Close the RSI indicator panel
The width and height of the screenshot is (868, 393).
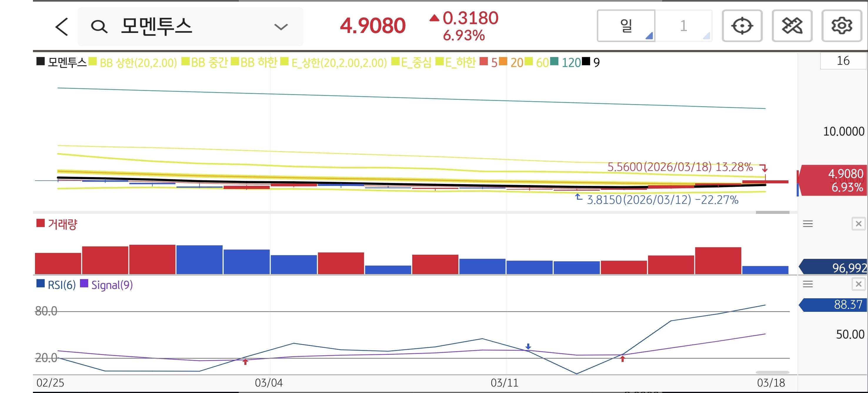click(858, 284)
